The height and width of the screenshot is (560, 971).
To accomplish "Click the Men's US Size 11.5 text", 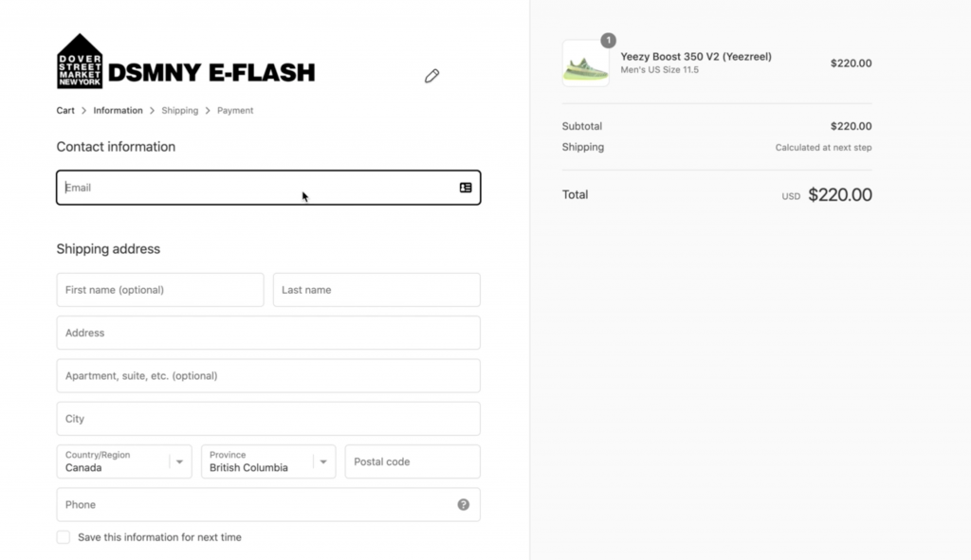I will pyautogui.click(x=660, y=70).
